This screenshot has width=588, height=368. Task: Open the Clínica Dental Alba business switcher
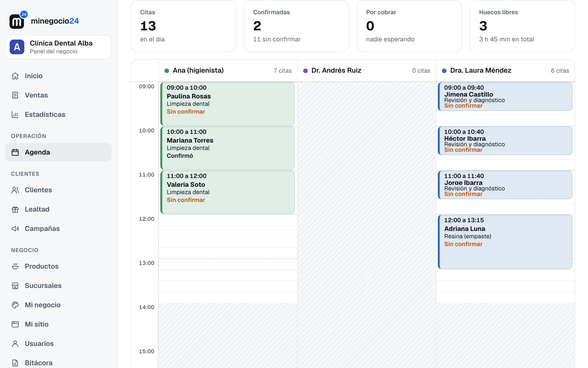pos(59,47)
